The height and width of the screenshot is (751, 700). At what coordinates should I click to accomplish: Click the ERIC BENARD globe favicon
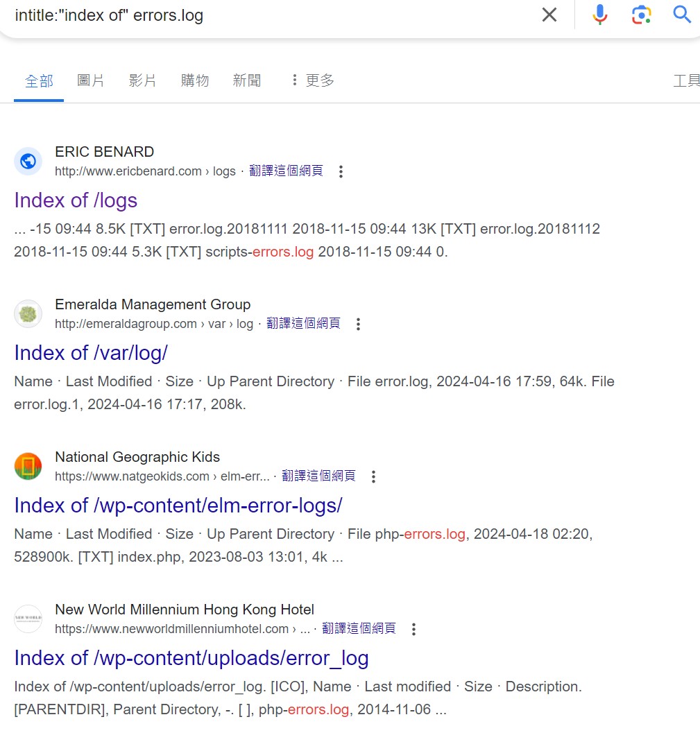pos(28,162)
